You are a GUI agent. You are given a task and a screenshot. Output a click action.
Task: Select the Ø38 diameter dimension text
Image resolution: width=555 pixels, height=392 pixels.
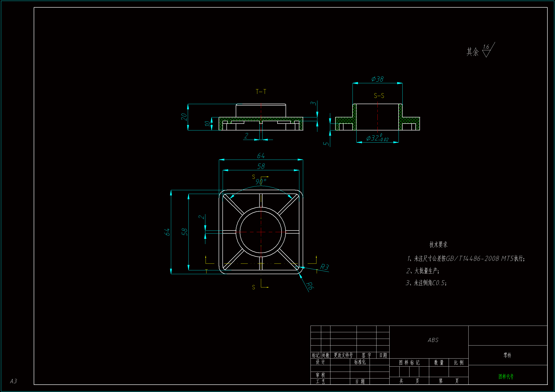pyautogui.click(x=377, y=79)
